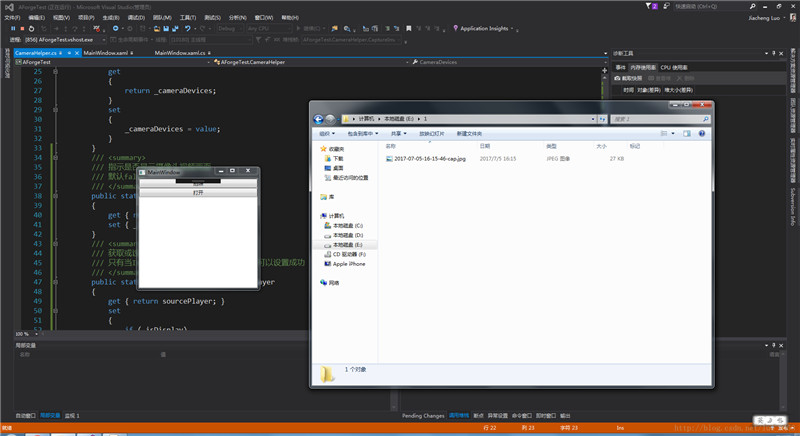Open the Explorer 包含到库中 dropdown
Image resolution: width=800 pixels, height=436 pixels.
363,134
